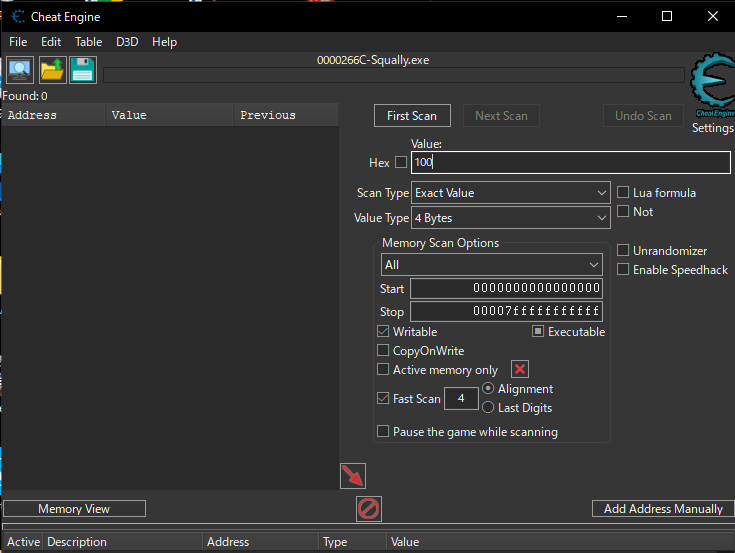Open the D3D menu
This screenshot has width=735, height=553.
(x=127, y=42)
